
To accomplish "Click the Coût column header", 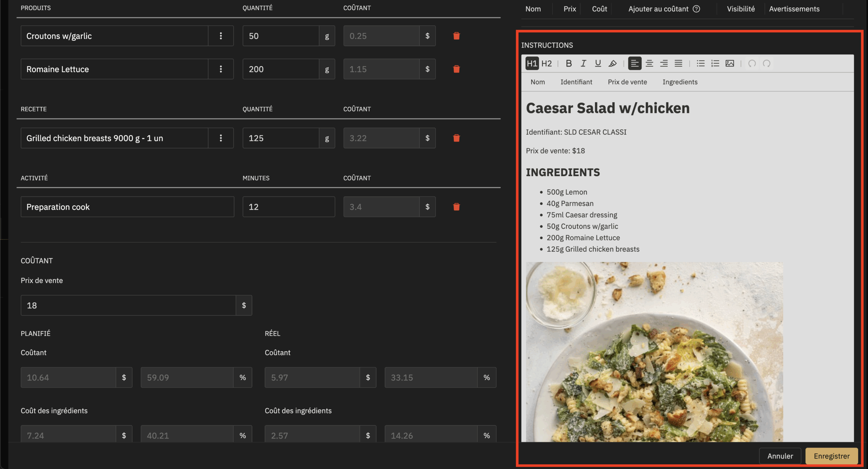I will 599,9.
